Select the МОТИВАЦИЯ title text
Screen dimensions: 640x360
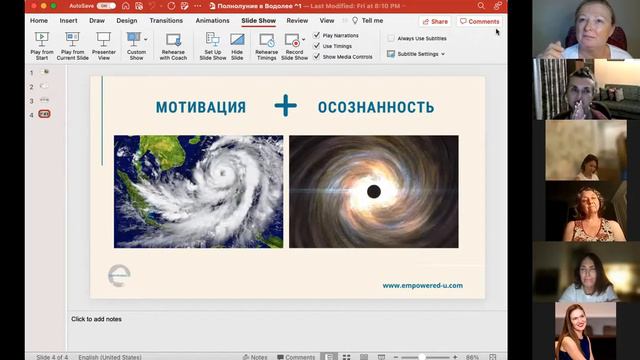tap(201, 107)
